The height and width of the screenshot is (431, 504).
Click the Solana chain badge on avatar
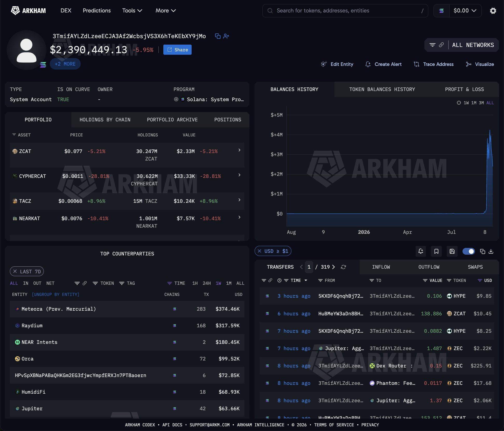43,65
